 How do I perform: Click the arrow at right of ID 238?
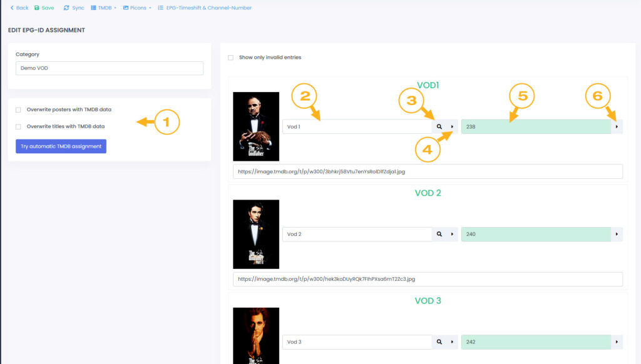pyautogui.click(x=617, y=127)
